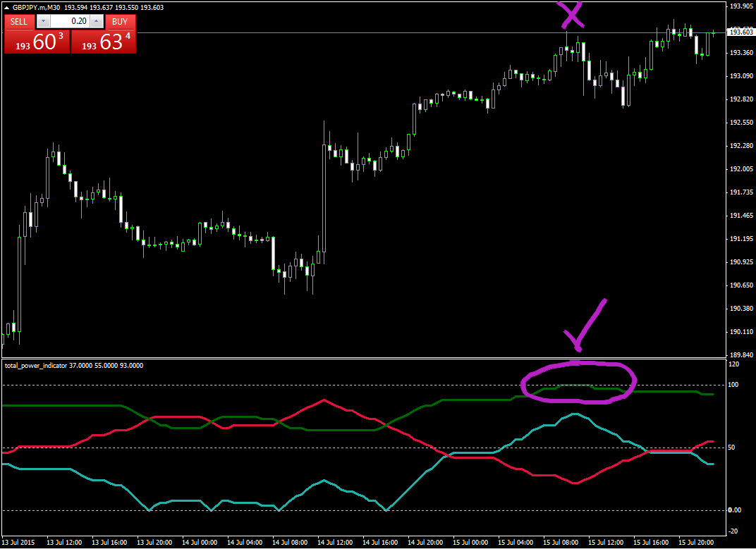Click the 15 Jul 00:00 time label
This screenshot has width=756, height=549.
click(x=470, y=543)
